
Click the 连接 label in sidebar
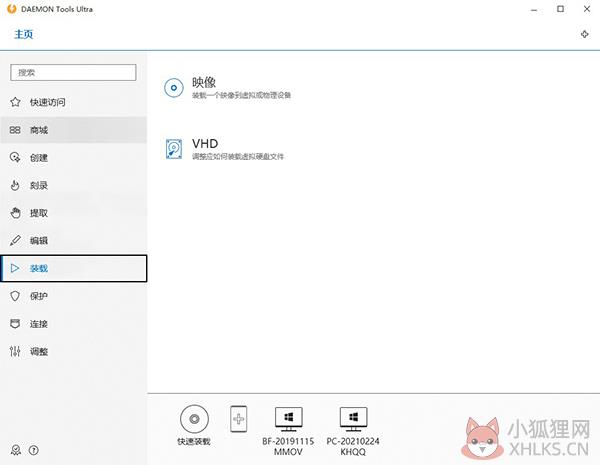[39, 324]
